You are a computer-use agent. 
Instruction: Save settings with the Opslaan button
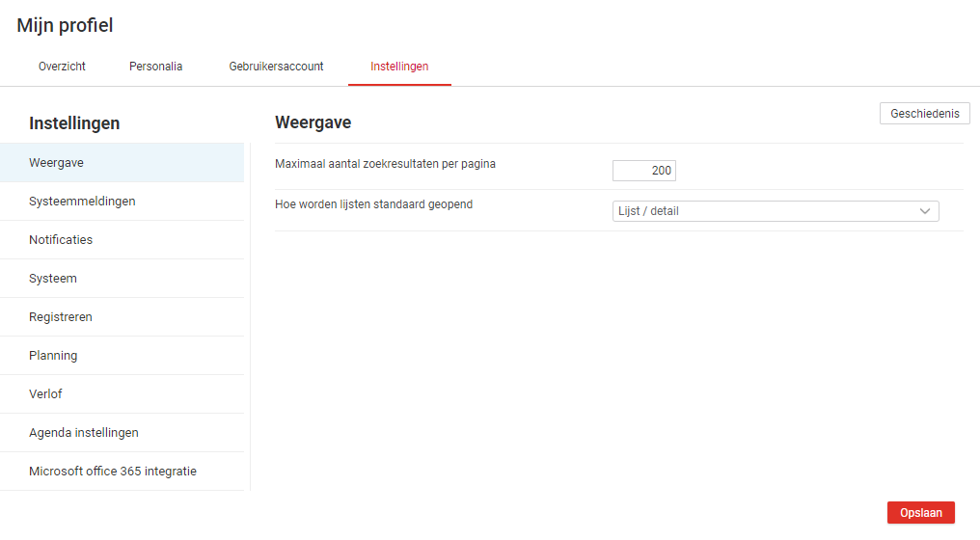920,513
